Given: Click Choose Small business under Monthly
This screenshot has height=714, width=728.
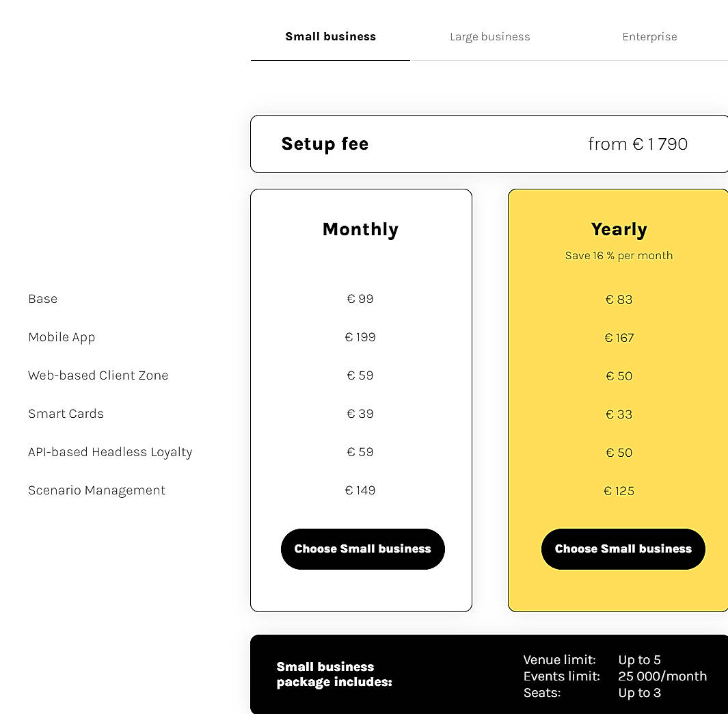Looking at the screenshot, I should tap(362, 548).
